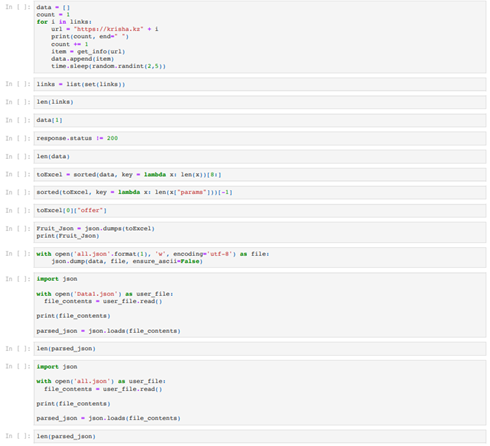This screenshot has width=490, height=446.
Task: Click the print(Fruit_Json) line
Action: (x=68, y=236)
